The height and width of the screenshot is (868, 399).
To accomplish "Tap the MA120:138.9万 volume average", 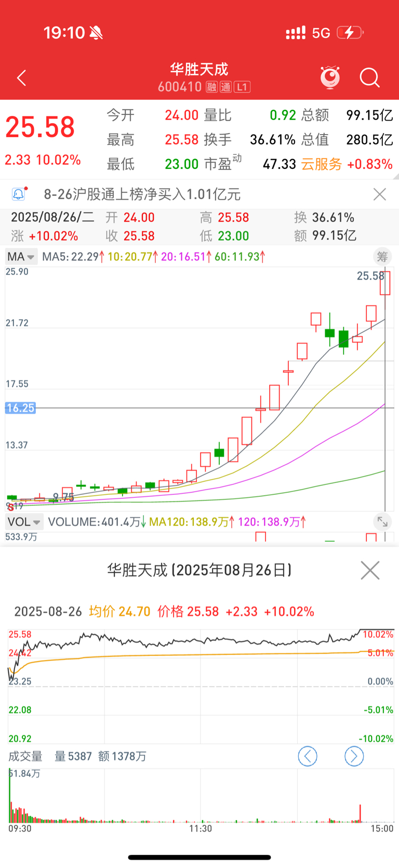I will pos(192,521).
